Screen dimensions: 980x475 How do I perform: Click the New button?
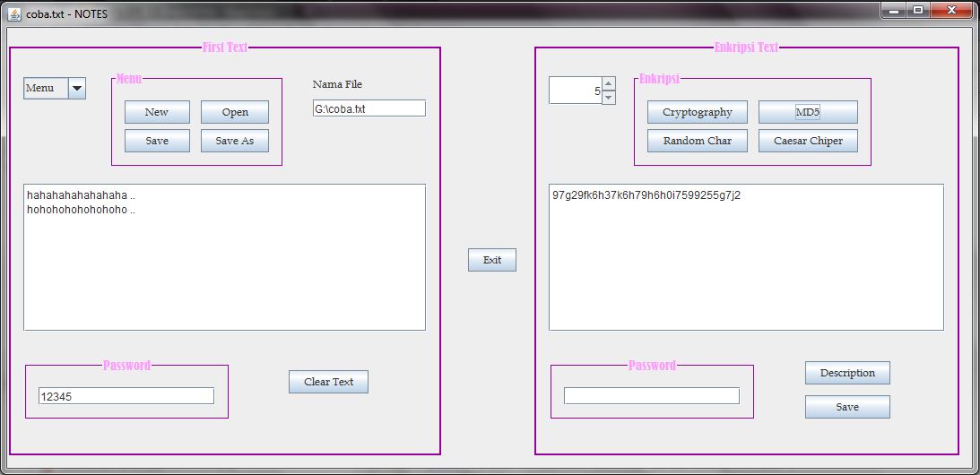[x=157, y=112]
